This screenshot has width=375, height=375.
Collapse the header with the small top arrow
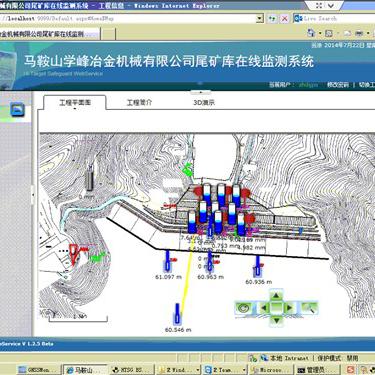(201, 92)
